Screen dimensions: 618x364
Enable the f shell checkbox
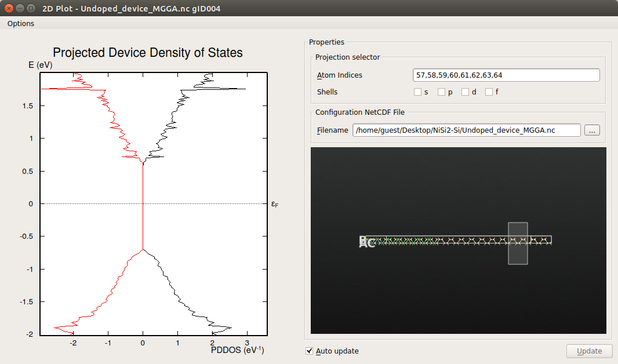point(489,92)
